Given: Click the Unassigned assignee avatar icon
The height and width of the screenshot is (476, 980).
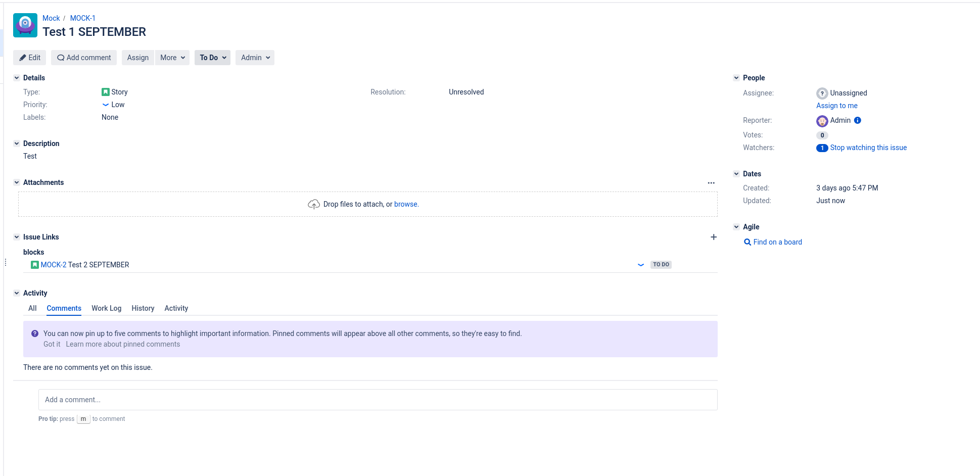Looking at the screenshot, I should 822,93.
